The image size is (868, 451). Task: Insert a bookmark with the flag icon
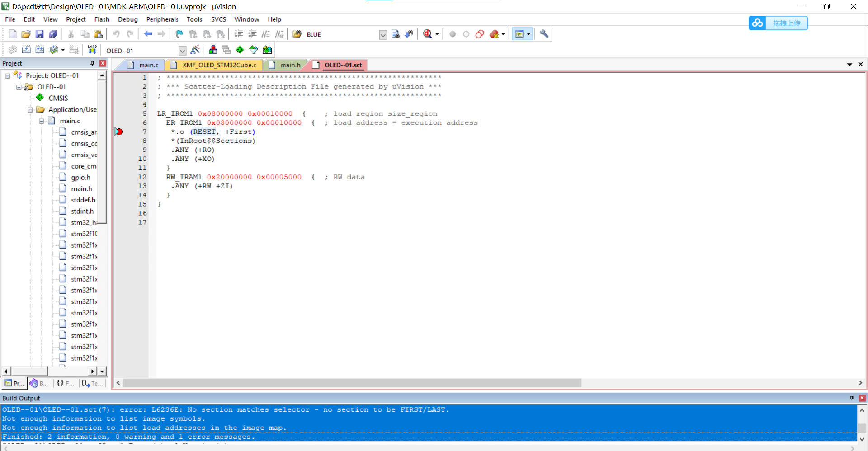179,34
